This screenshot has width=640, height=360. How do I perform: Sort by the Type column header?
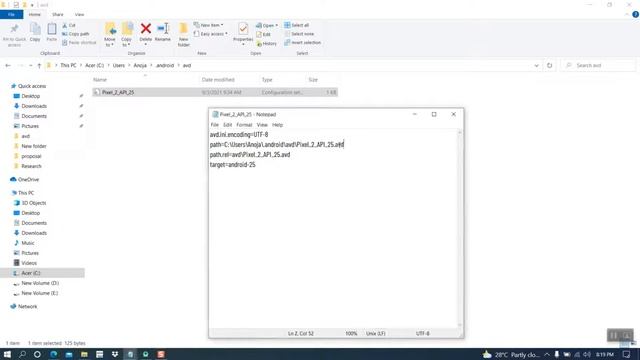[267, 80]
